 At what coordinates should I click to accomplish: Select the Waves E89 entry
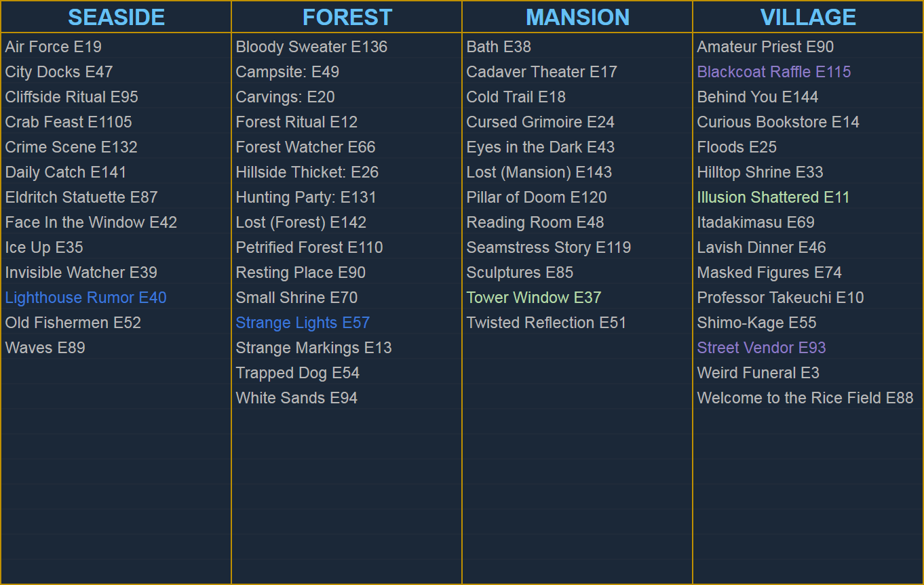coord(45,348)
